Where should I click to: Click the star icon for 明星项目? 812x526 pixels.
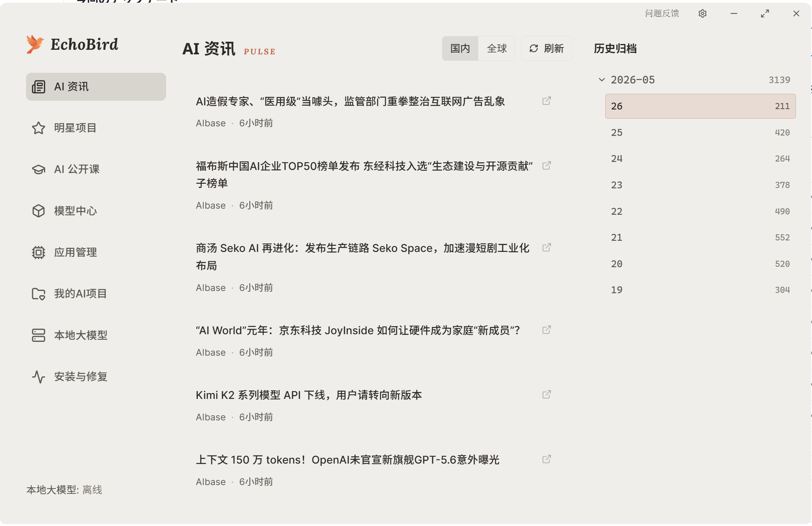pos(39,128)
